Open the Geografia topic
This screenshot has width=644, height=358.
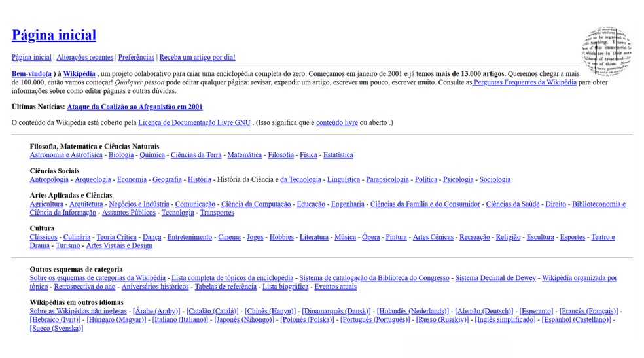167,179
